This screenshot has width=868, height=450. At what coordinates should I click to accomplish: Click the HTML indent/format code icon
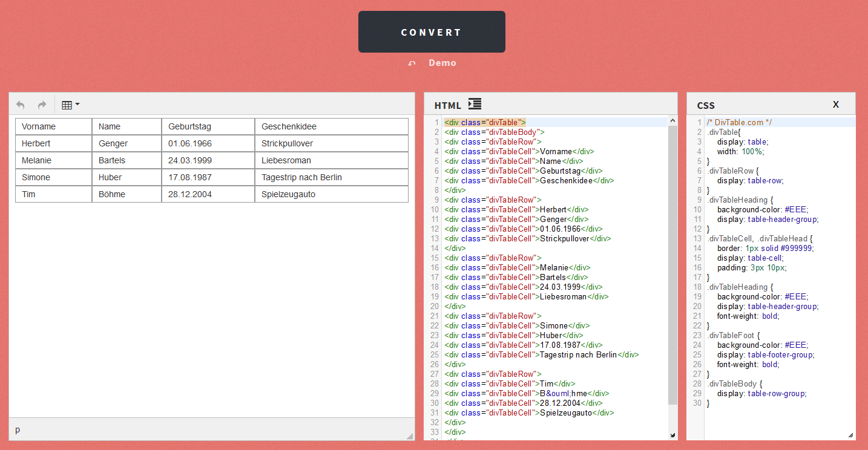pyautogui.click(x=475, y=104)
